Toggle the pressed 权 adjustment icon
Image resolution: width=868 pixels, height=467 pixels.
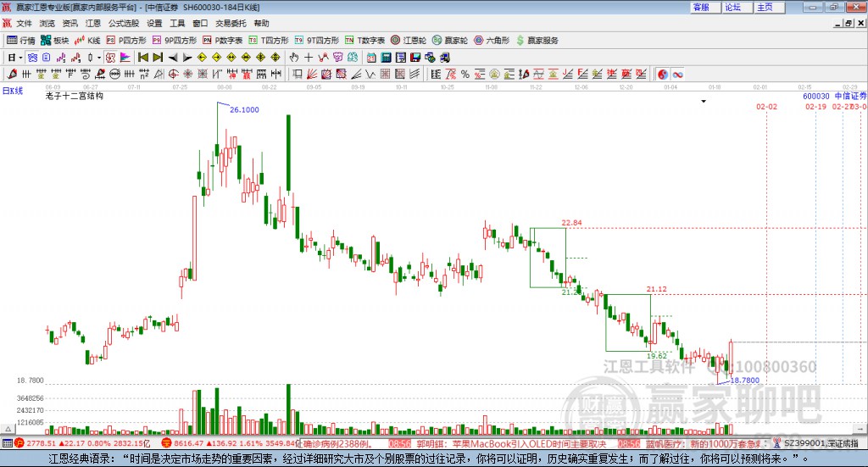coord(110,58)
